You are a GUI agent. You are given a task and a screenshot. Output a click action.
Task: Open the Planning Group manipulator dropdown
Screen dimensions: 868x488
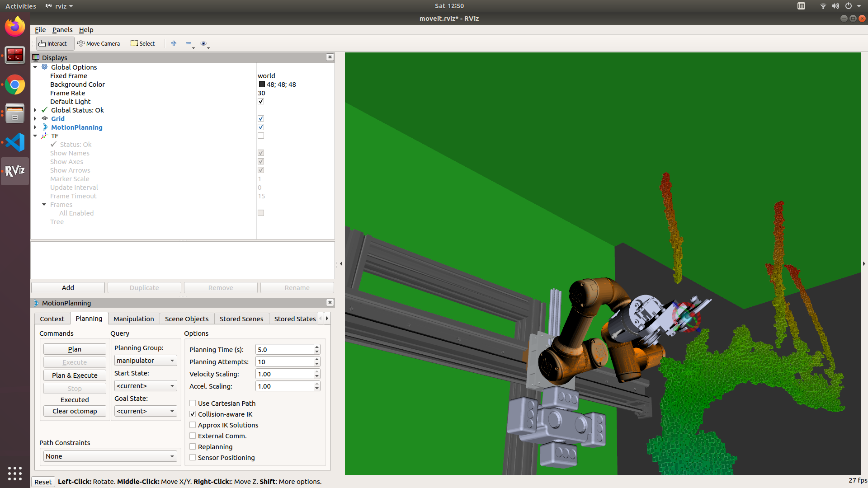coord(146,360)
